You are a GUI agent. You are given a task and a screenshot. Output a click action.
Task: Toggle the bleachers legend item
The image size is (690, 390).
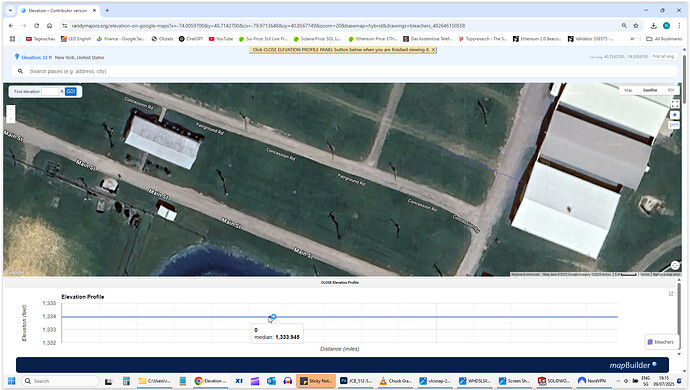[x=661, y=342]
